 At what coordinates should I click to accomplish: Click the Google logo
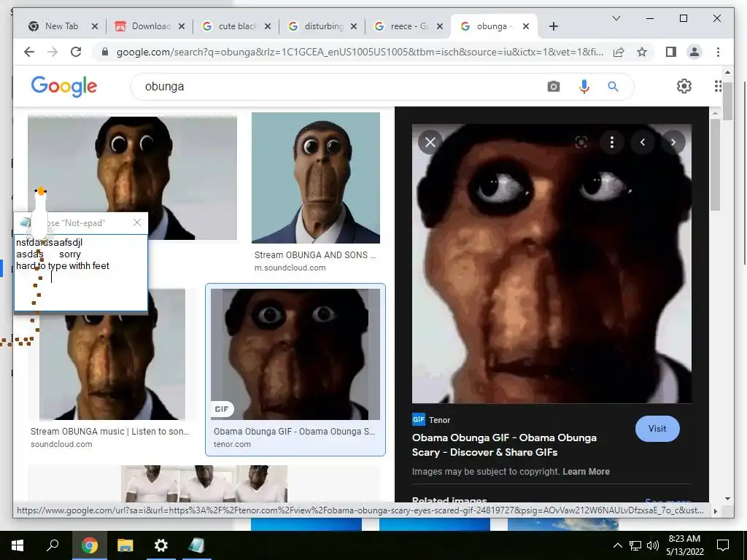64,87
